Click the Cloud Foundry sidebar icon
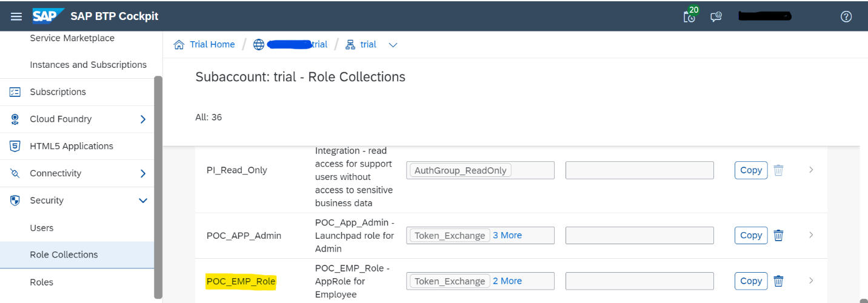 15,119
